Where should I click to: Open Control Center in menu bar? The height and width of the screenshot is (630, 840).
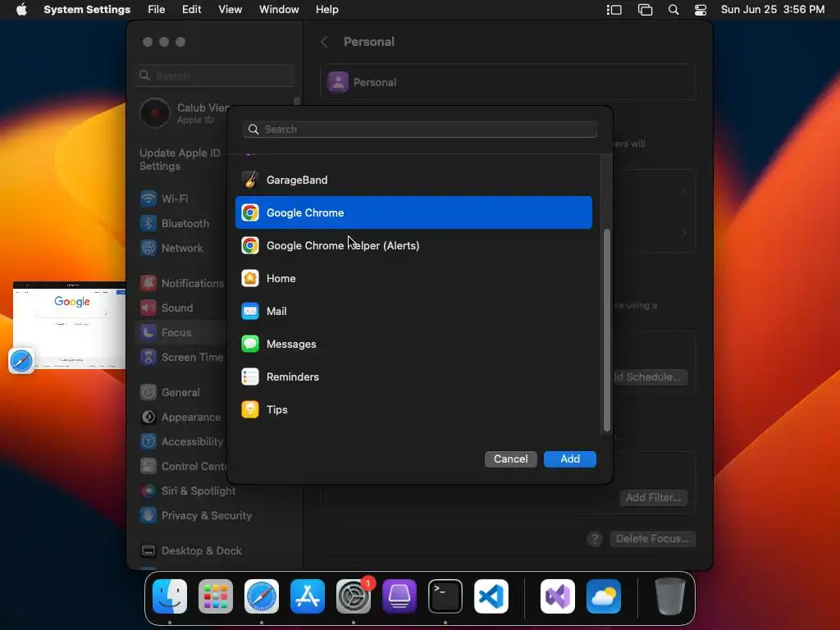701,10
